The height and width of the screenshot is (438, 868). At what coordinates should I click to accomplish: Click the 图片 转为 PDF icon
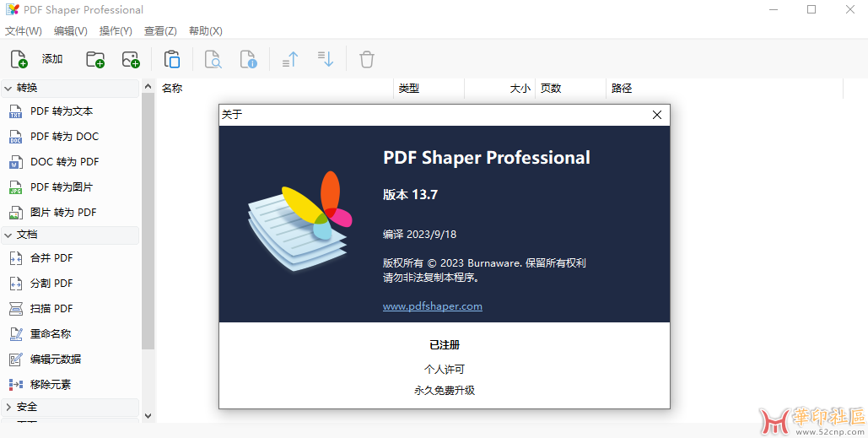point(15,213)
